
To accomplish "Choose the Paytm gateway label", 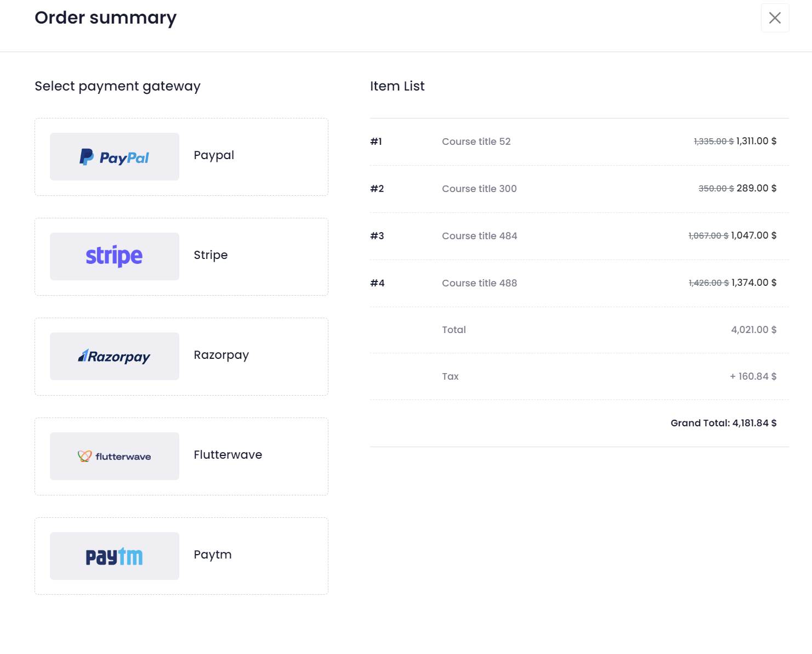I will point(212,555).
